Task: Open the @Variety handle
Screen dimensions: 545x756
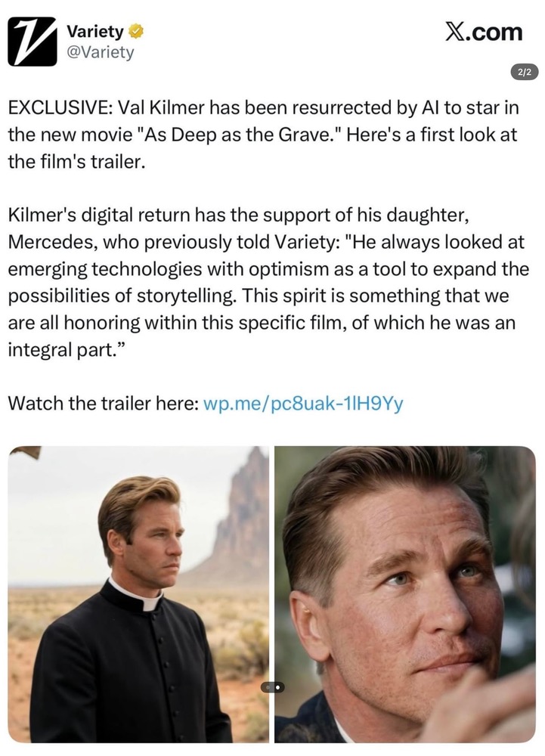Action: 100,52
